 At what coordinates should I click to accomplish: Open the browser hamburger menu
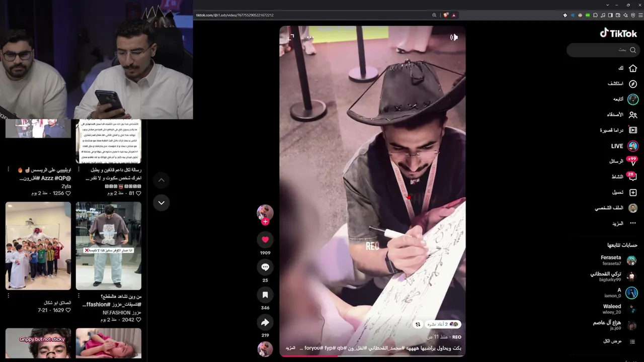(640, 15)
